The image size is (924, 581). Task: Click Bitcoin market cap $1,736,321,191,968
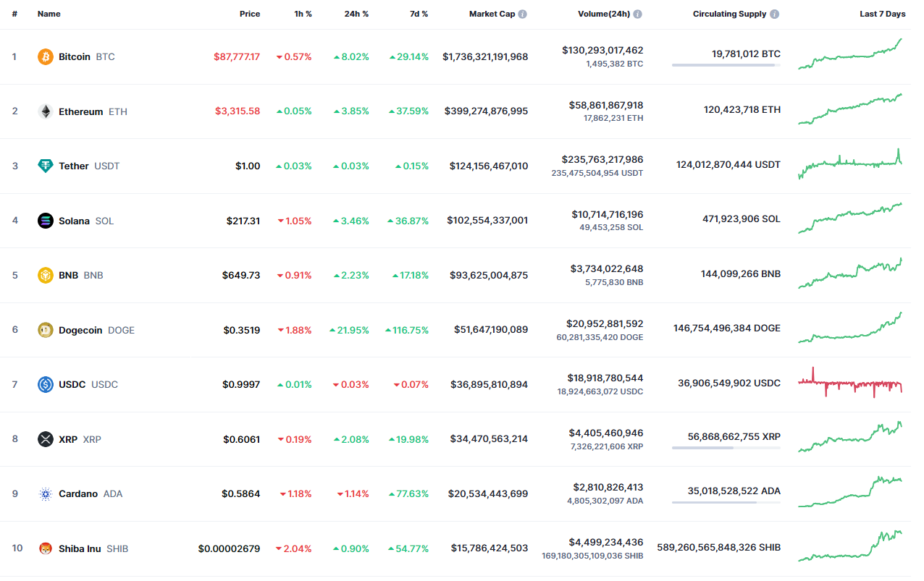click(x=485, y=56)
